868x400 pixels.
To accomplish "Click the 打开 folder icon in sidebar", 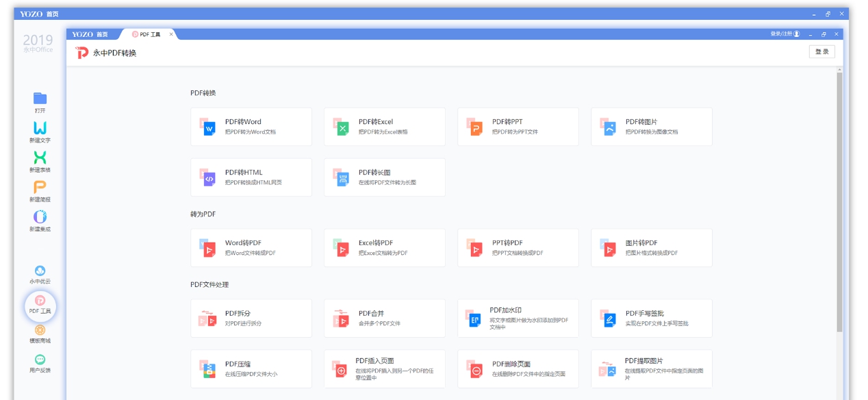I will [x=40, y=98].
